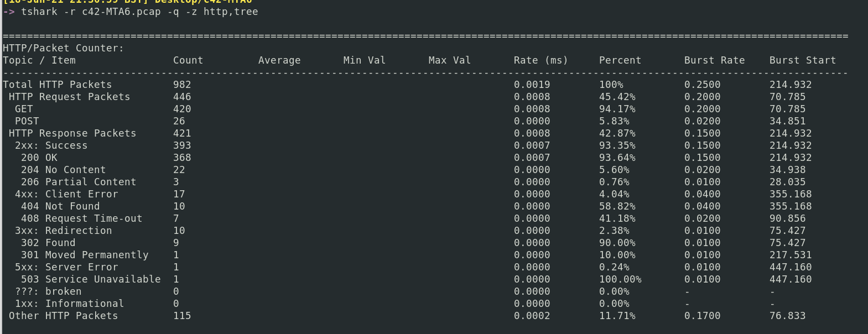Click the 'Rate (ms)' column header
The width and height of the screenshot is (868, 334).
tap(540, 60)
